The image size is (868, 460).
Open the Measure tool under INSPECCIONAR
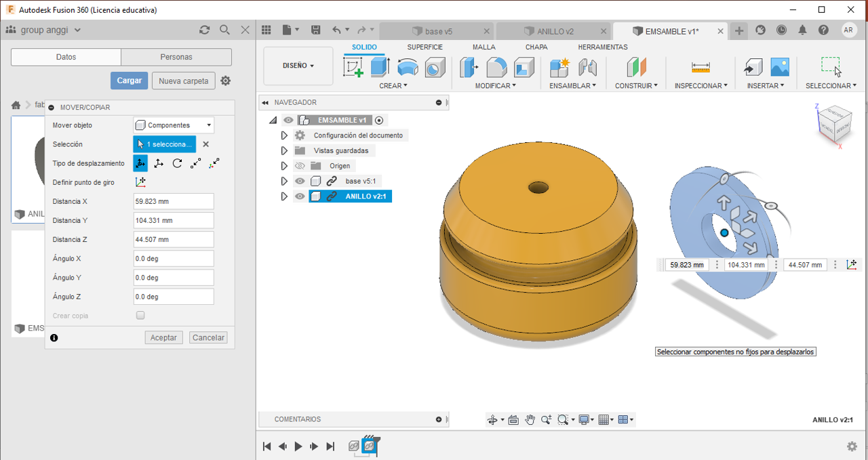(701, 67)
